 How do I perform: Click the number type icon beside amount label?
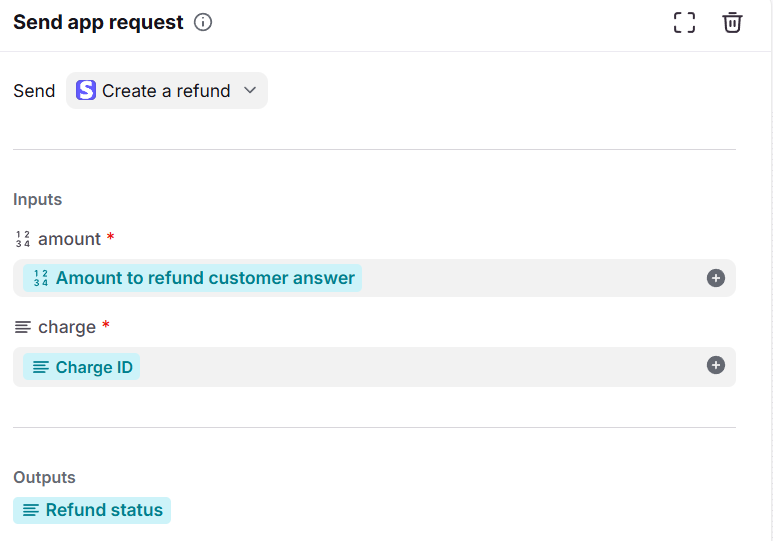point(23,239)
